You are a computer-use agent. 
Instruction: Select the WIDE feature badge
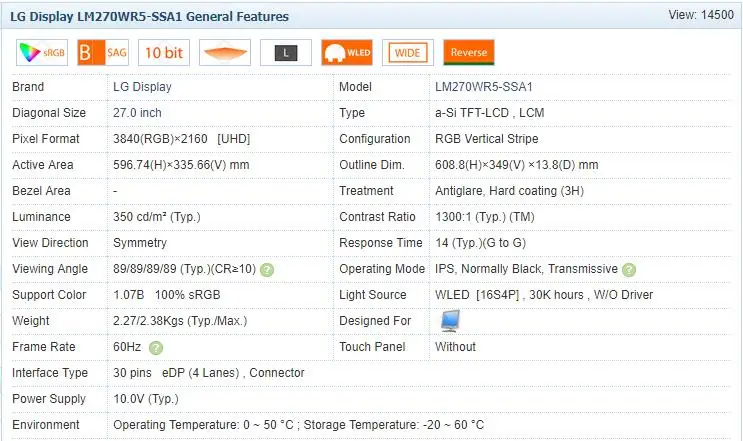click(408, 53)
